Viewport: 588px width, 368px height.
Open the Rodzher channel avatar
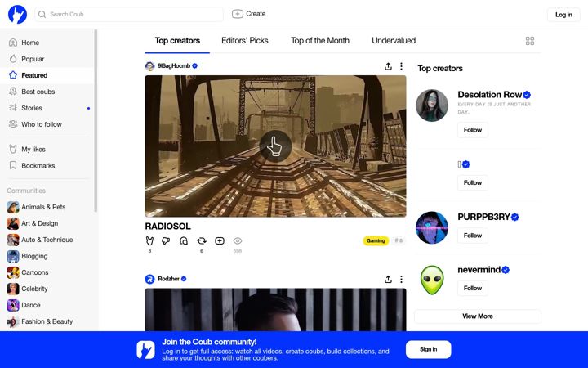[x=149, y=279]
